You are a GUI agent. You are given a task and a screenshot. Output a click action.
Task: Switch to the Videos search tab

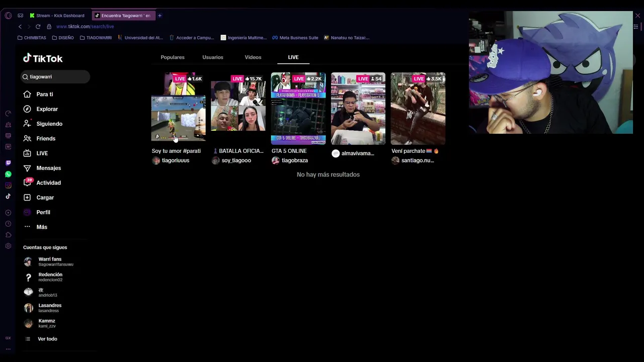click(x=253, y=57)
